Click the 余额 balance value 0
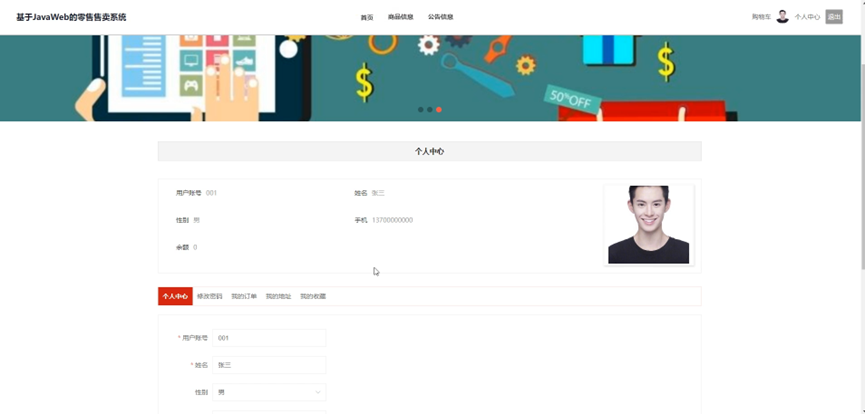Viewport: 865px width, 414px height. click(x=195, y=247)
